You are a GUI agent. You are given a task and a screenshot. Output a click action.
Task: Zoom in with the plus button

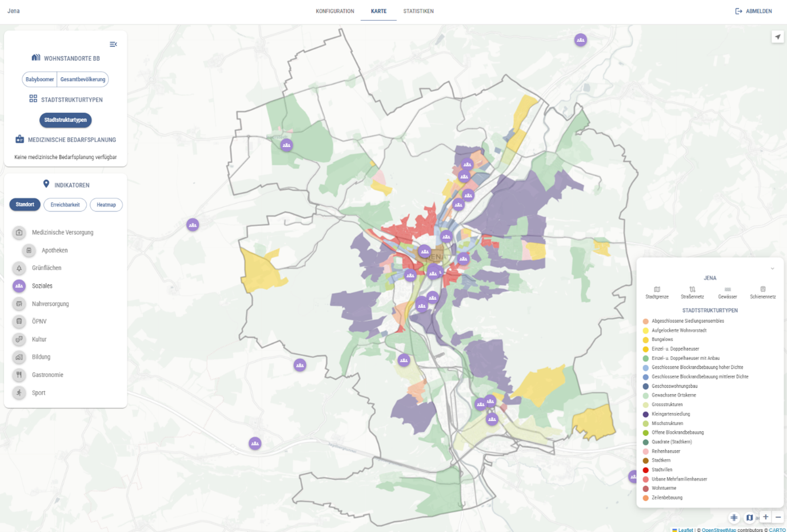766,517
